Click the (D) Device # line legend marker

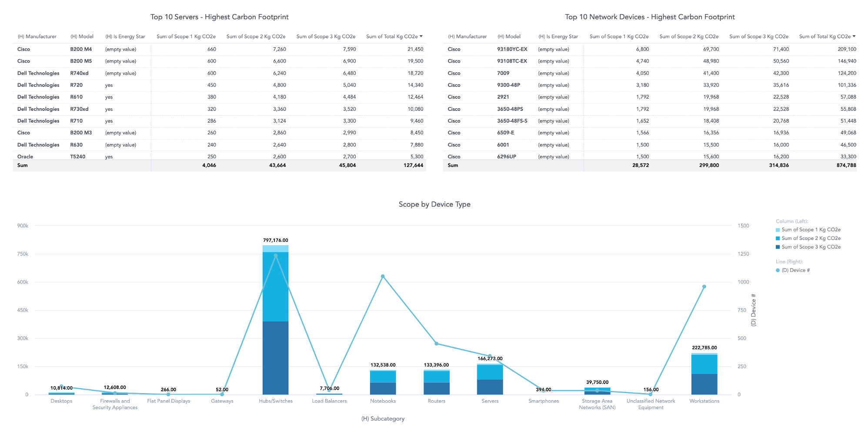[778, 270]
